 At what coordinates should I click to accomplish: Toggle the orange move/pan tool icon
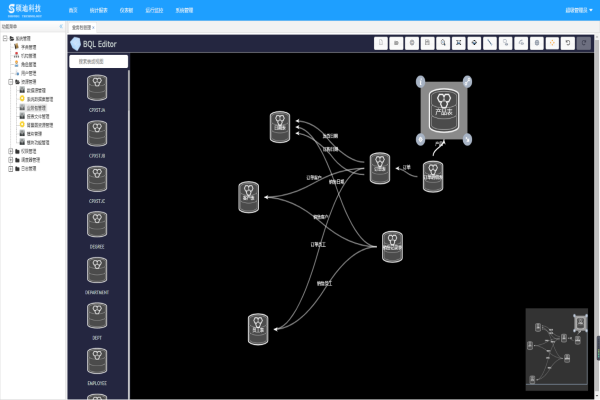click(552, 43)
